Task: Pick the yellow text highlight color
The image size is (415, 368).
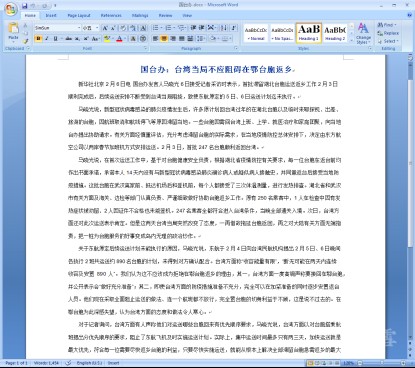Action: click(107, 39)
